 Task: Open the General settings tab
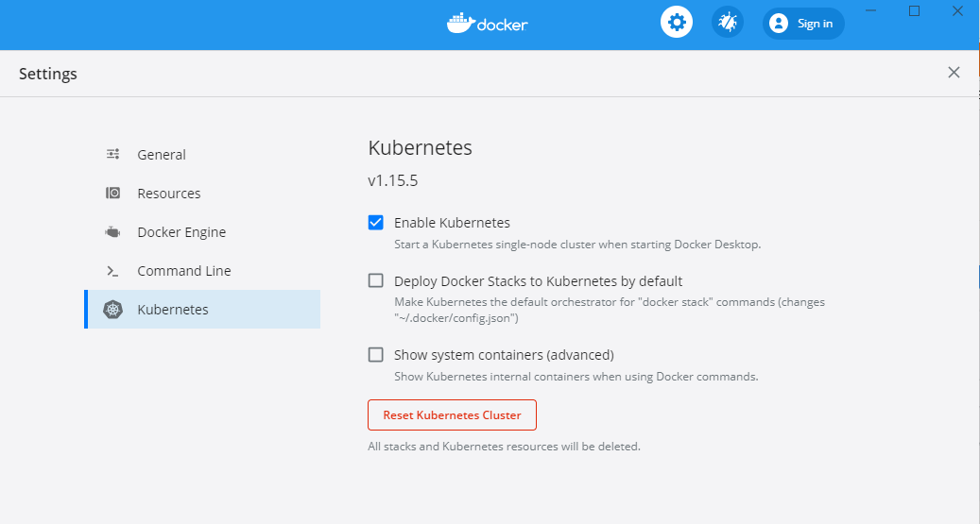pos(162,155)
